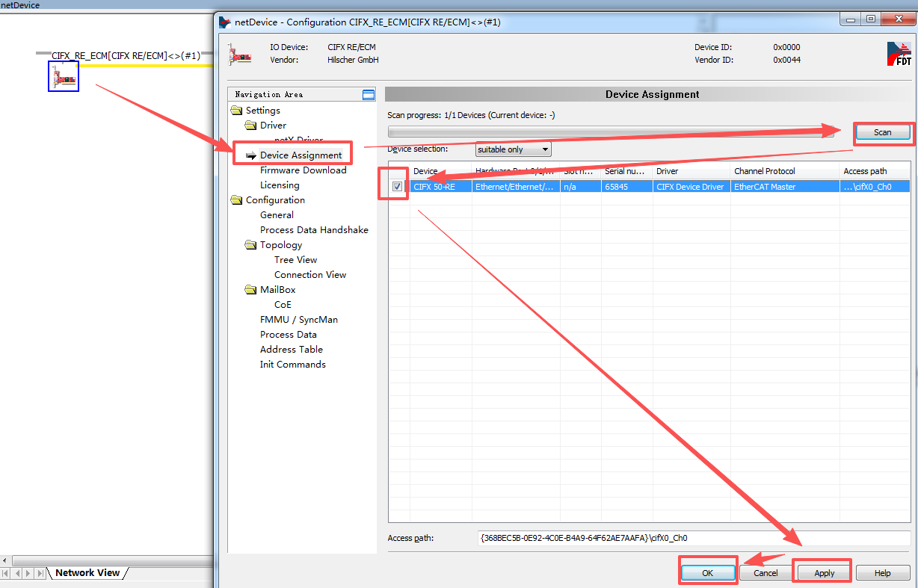This screenshot has width=918, height=588.
Task: Open CoE under MailBox
Action: [x=283, y=305]
